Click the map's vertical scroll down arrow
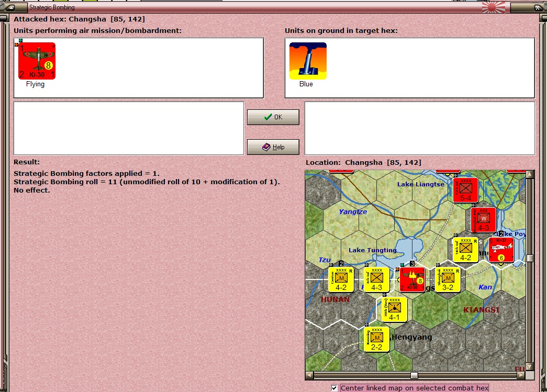Viewport: 547px width, 392px height. tap(530, 367)
